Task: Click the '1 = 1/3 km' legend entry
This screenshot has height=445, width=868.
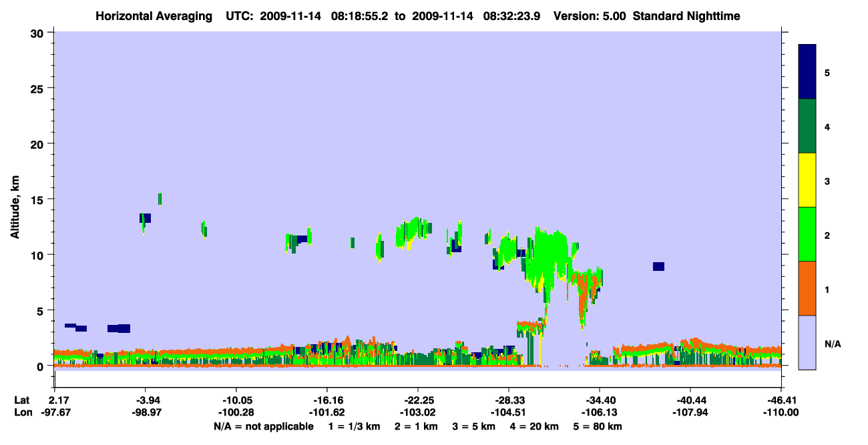Action: 354,426
